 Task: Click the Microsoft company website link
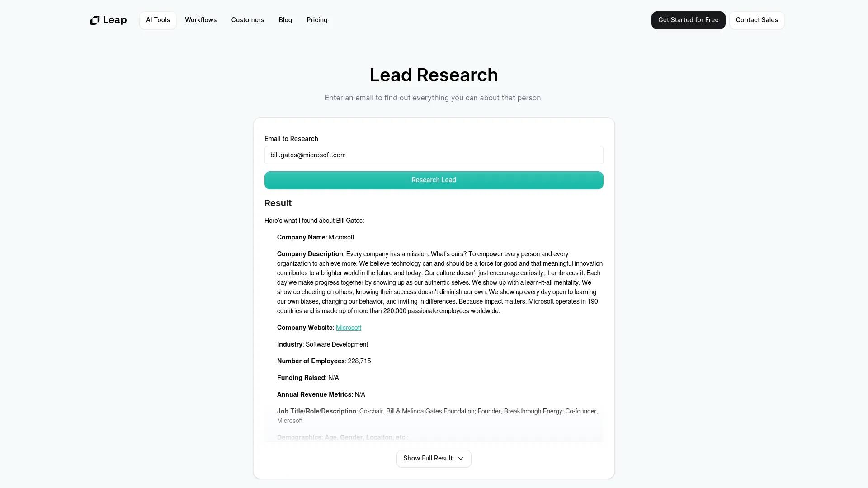[348, 327]
